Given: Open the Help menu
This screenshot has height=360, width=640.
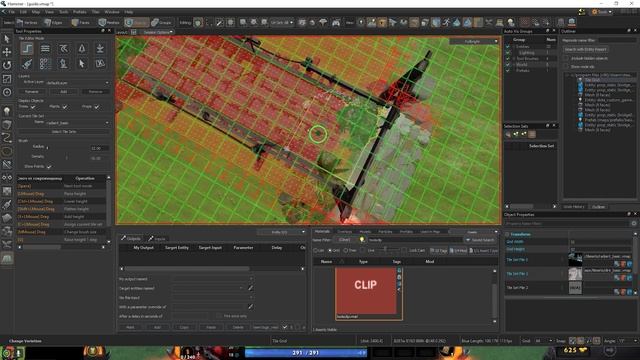Looking at the screenshot, I should (x=129, y=12).
